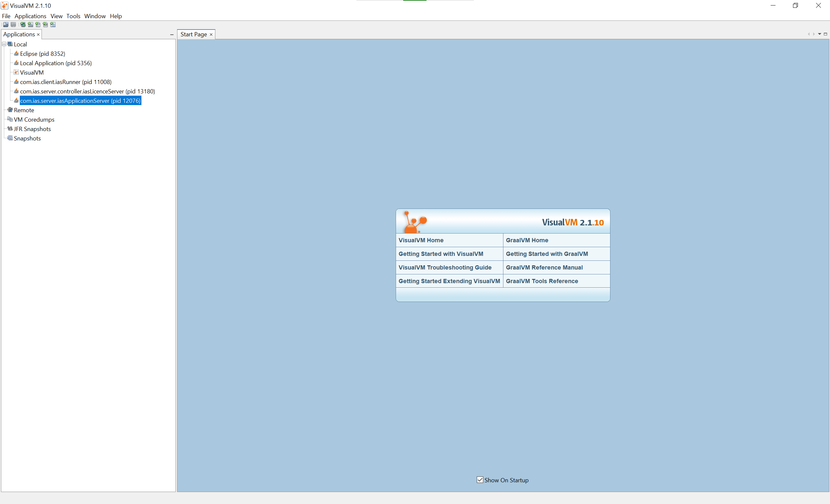Open the File menu
The image size is (830, 504).
(6, 16)
